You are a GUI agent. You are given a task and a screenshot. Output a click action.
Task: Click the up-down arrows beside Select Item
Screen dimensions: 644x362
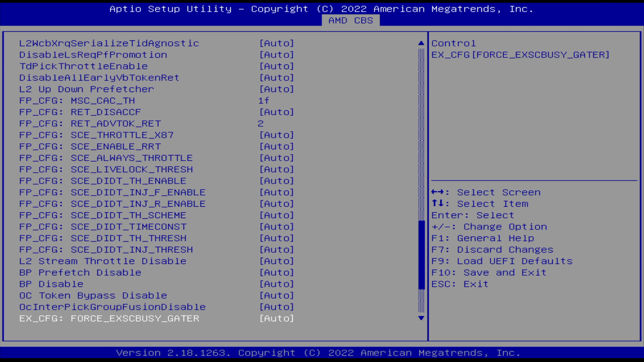coord(438,203)
